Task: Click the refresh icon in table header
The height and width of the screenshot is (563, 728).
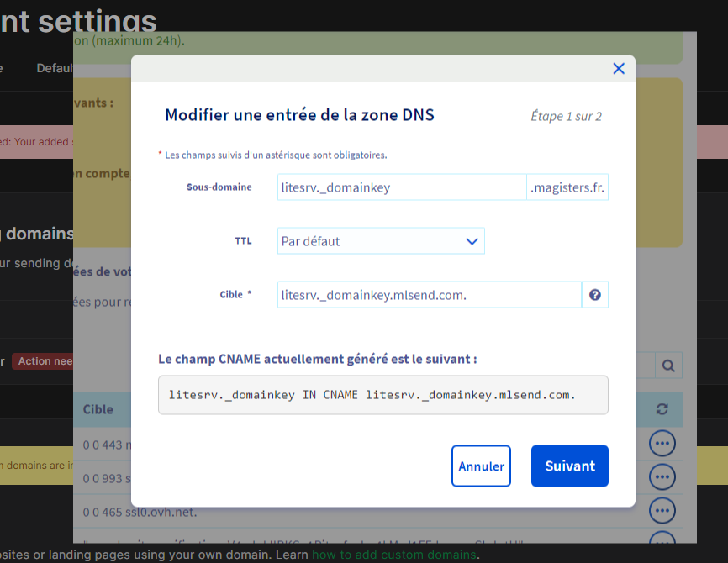Action: [662, 409]
